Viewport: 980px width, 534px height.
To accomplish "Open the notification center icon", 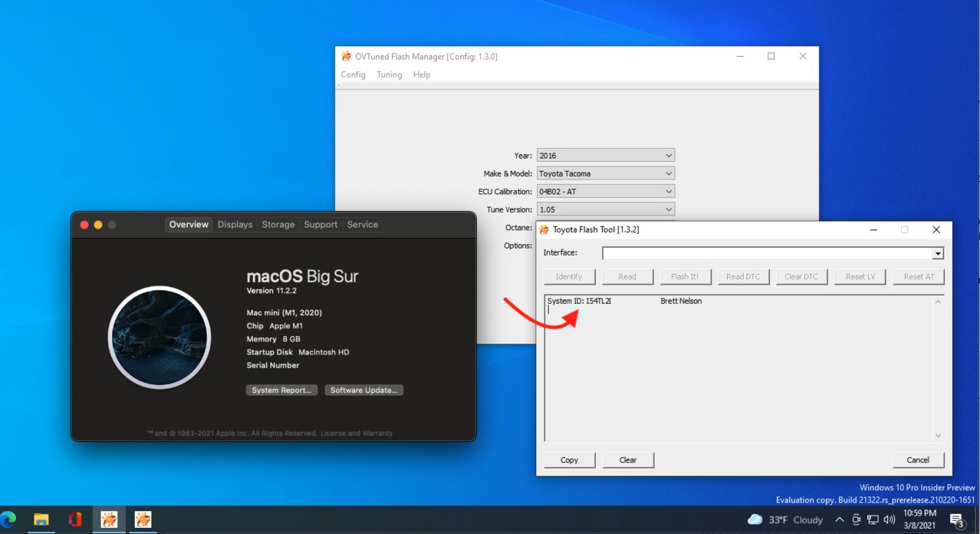I will (957, 520).
